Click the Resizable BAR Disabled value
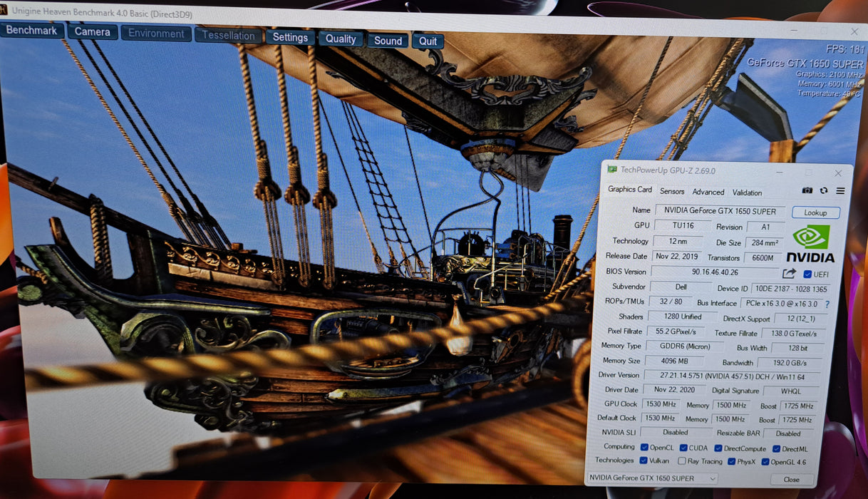868x499 pixels. [x=787, y=433]
